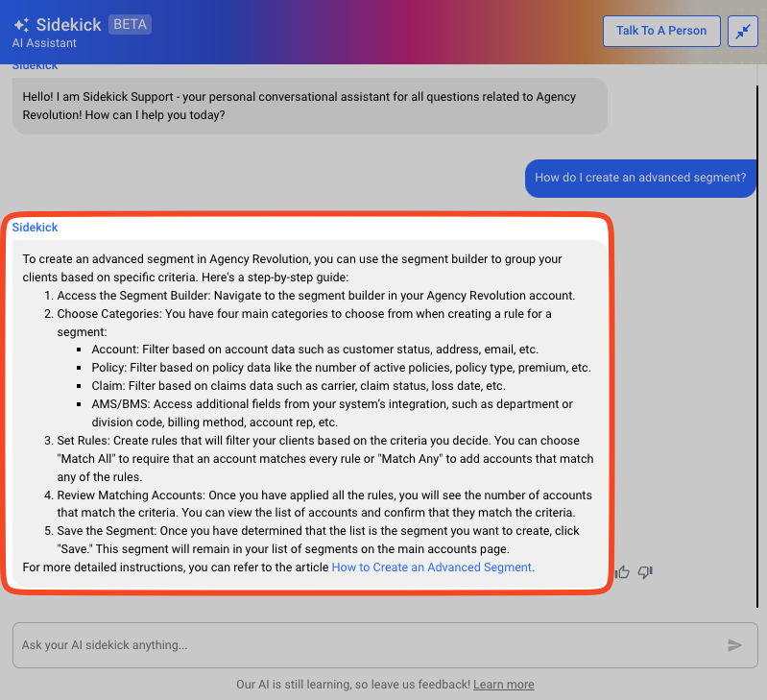The image size is (767, 700).
Task: Click the Talk To A Person button
Action: (x=661, y=31)
